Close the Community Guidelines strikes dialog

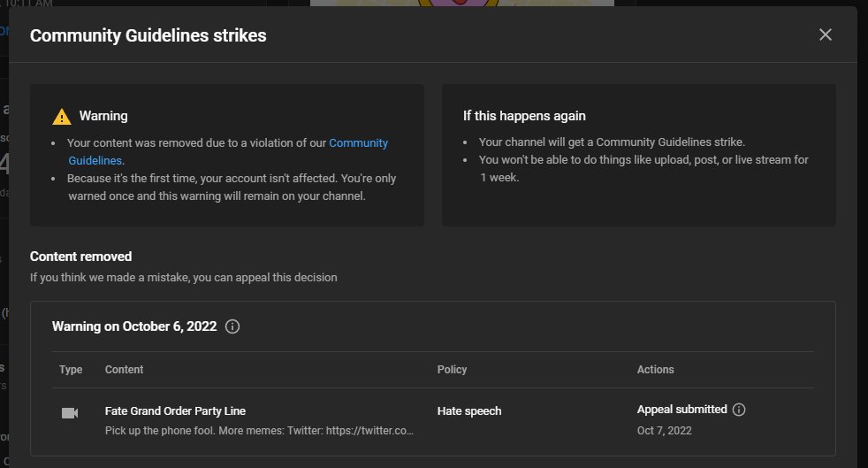tap(825, 35)
